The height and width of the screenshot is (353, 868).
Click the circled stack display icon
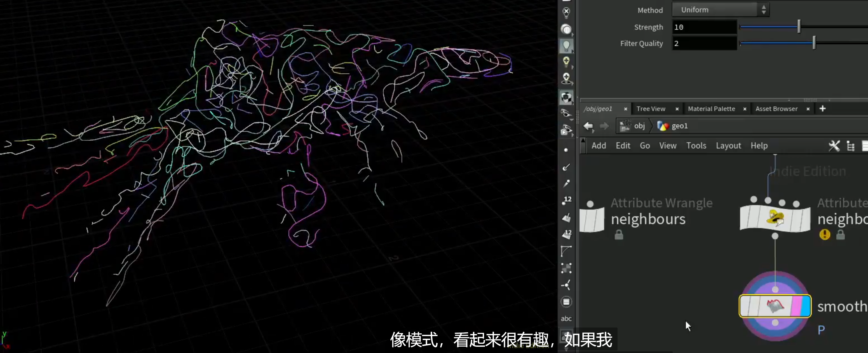pyautogui.click(x=566, y=302)
